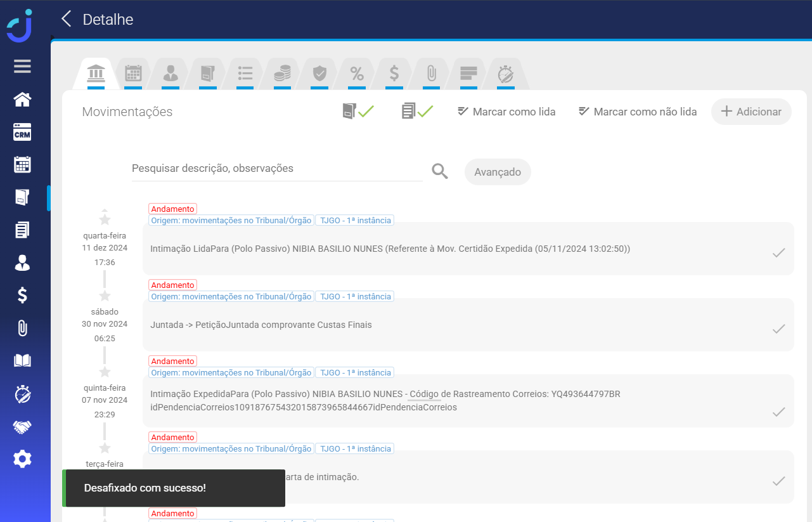Click the home icon in sidebar
The image size is (812, 522).
(x=22, y=100)
